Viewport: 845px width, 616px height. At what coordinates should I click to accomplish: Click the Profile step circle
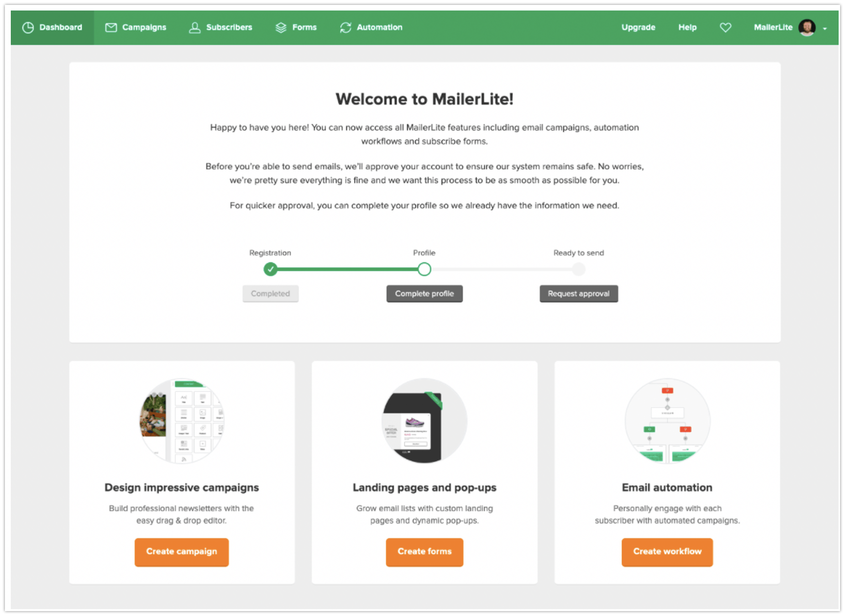(x=424, y=269)
